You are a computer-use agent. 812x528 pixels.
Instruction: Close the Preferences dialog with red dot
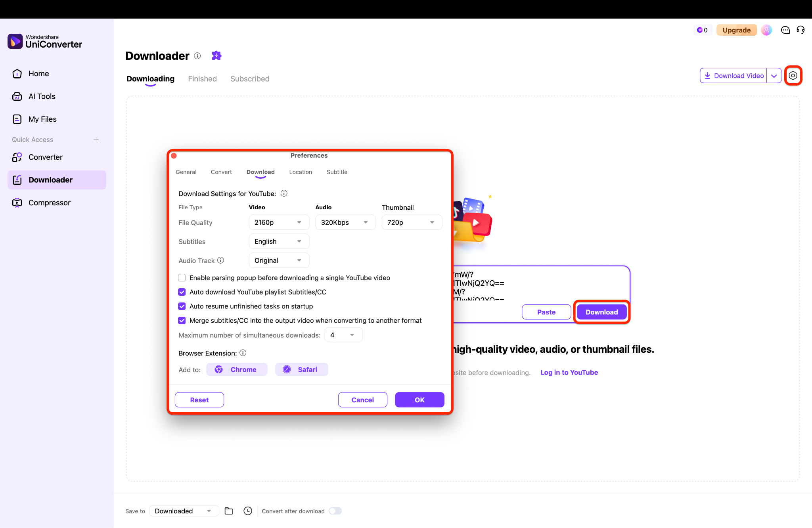[174, 156]
